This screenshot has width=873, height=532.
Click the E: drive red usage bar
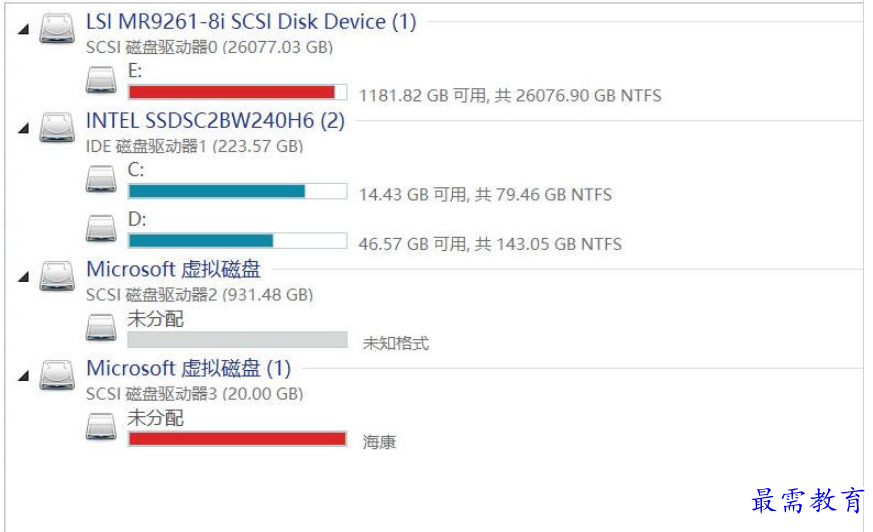pos(238,92)
